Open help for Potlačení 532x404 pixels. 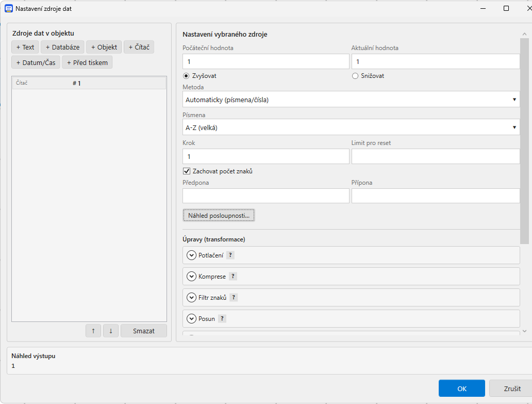pyautogui.click(x=230, y=255)
